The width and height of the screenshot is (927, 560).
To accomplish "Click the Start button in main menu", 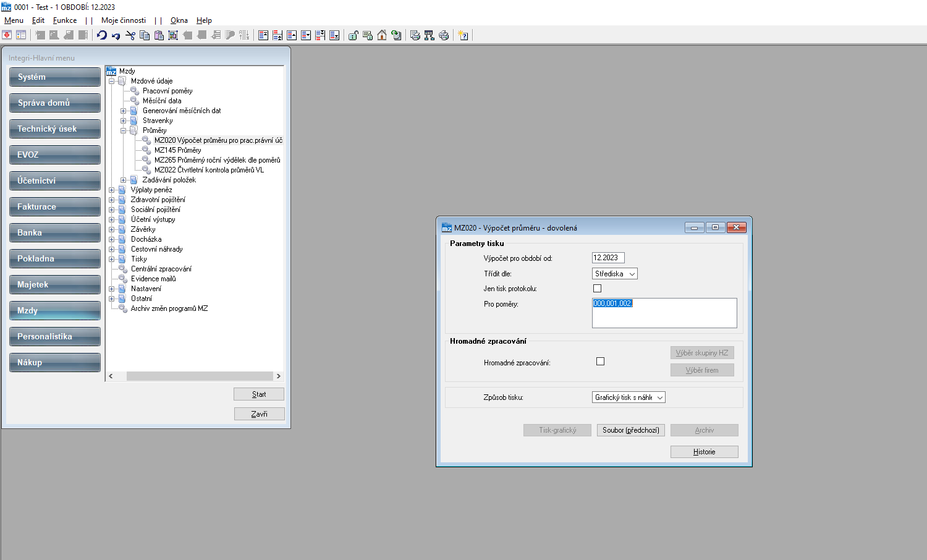I will point(259,394).
